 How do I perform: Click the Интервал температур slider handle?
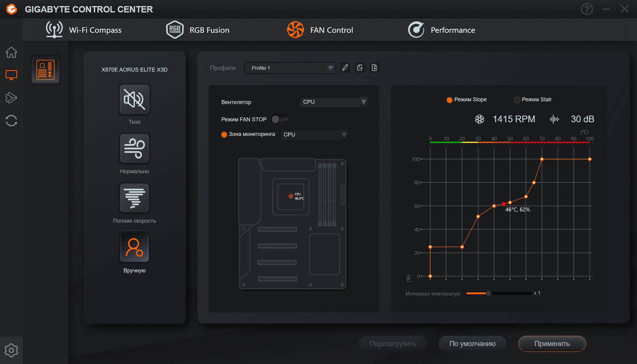point(488,293)
